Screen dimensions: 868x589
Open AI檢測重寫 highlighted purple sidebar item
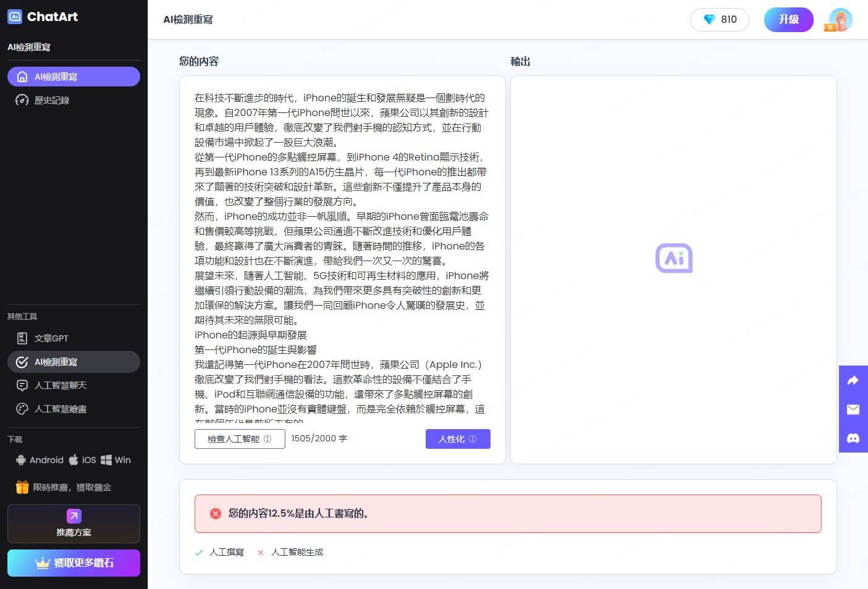(x=74, y=77)
